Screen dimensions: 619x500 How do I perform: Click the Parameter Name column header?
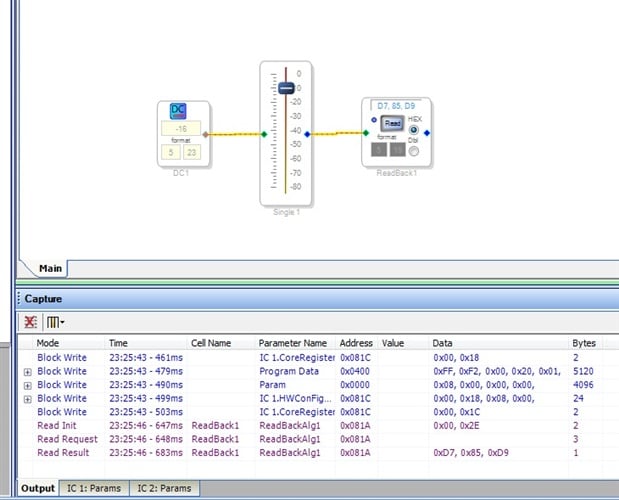pos(296,343)
